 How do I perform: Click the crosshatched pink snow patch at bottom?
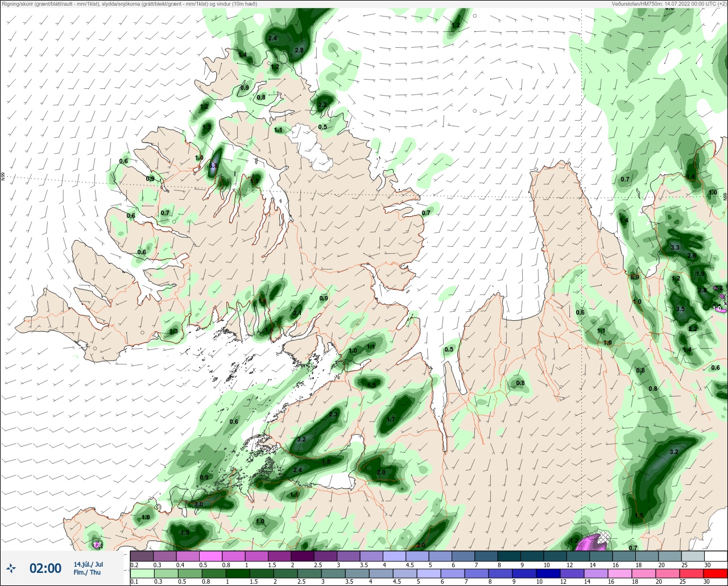(595, 540)
